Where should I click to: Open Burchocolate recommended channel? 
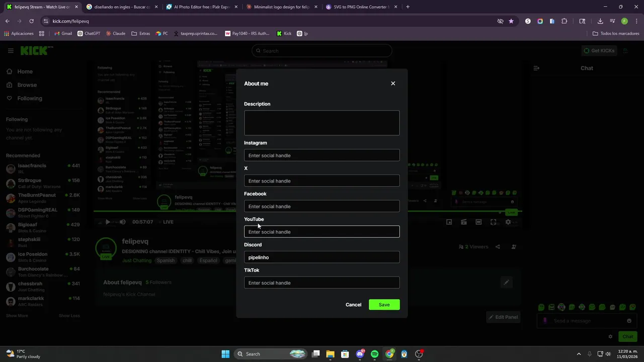43,271
